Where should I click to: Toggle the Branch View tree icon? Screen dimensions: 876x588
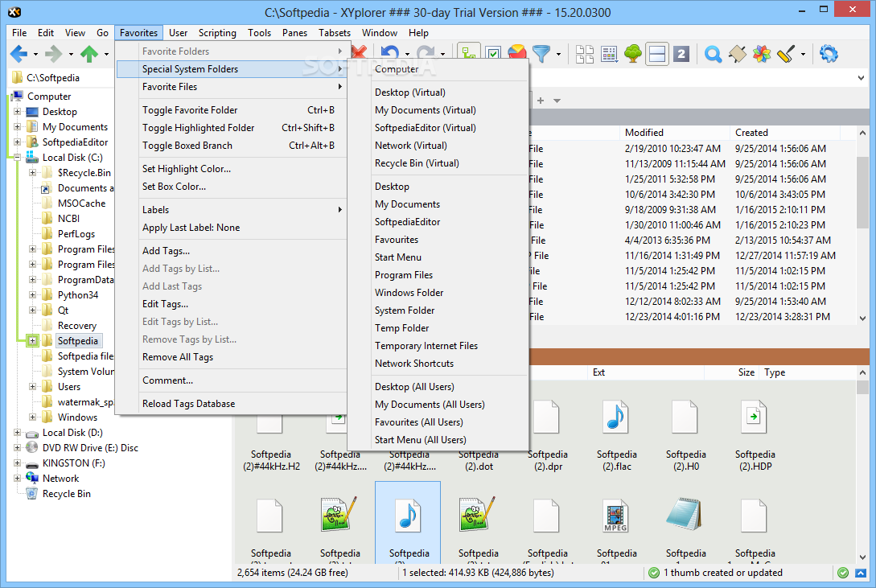tap(468, 54)
